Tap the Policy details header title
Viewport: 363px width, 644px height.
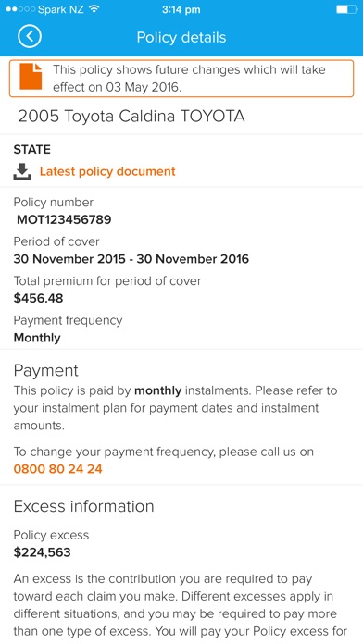181,37
